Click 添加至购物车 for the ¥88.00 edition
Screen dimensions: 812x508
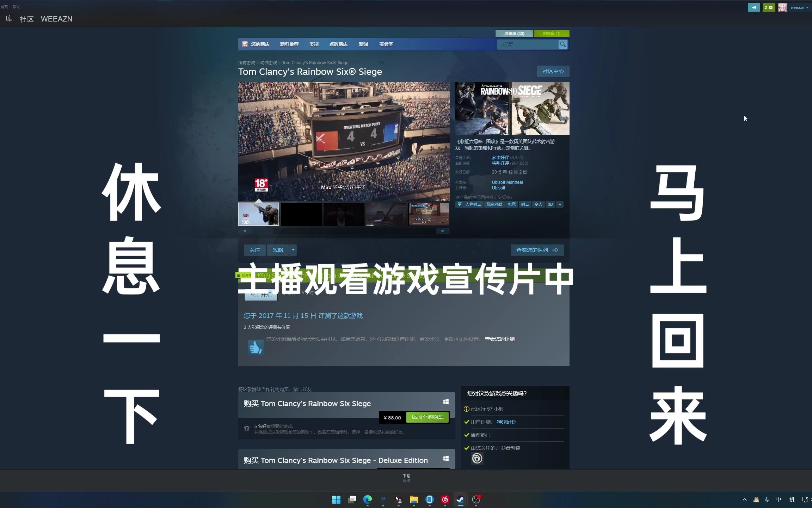427,417
